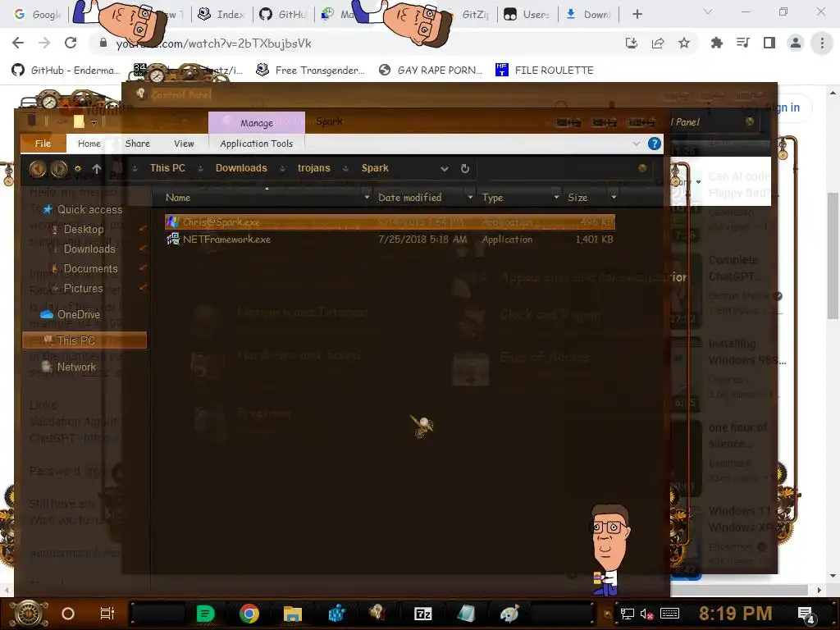The width and height of the screenshot is (840, 630).
Task: Click the trojans breadcrumb segment
Action: (x=314, y=168)
